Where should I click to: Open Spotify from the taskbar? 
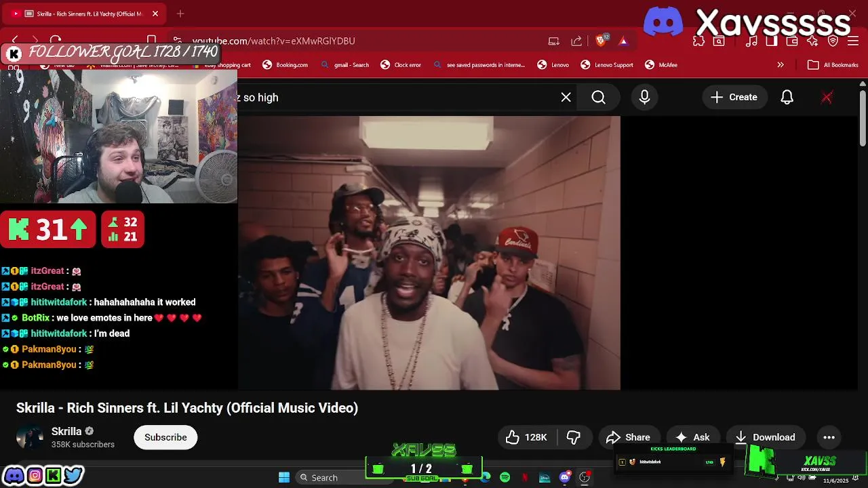[x=505, y=478]
